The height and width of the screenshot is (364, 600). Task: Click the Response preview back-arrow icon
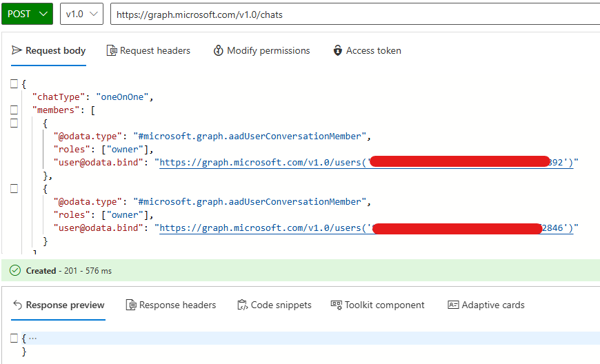point(18,305)
